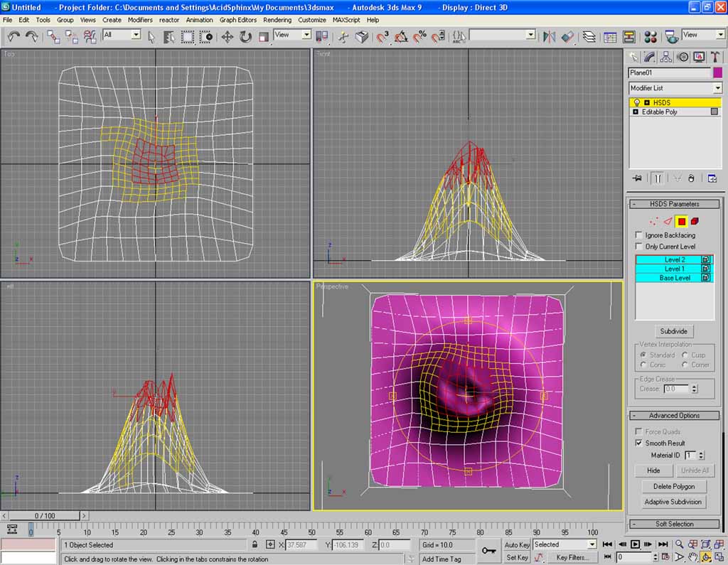Click the magenta object color swatch
Screen dimensions: 728x565
click(717, 72)
